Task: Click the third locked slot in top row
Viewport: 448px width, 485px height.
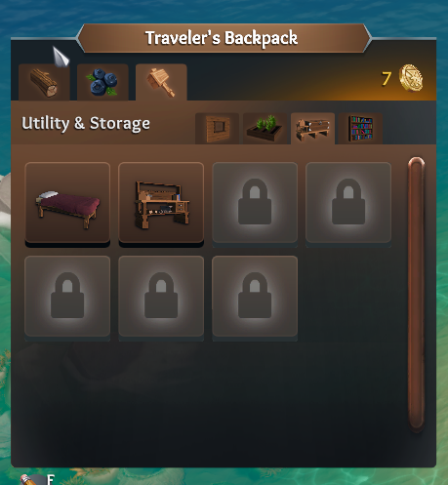Action: 255,204
